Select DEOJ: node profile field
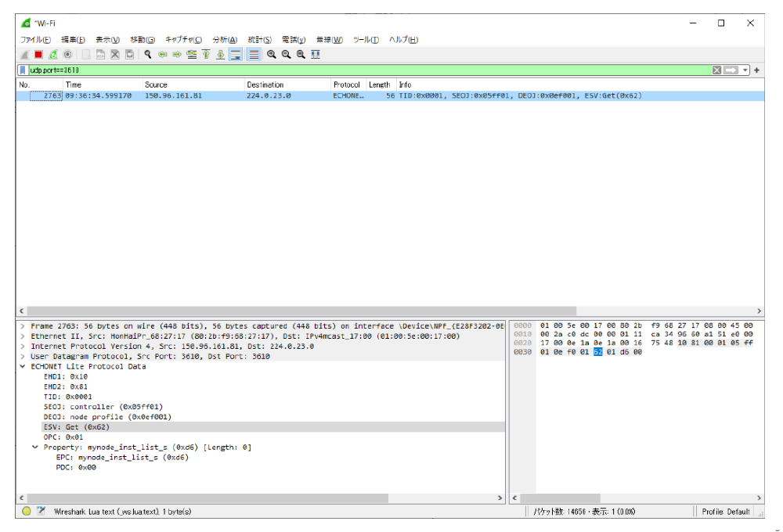The width and height of the screenshot is (783, 532). click(x=107, y=417)
